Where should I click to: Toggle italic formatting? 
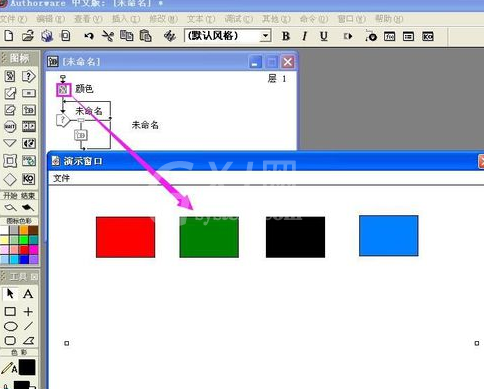[x=304, y=36]
